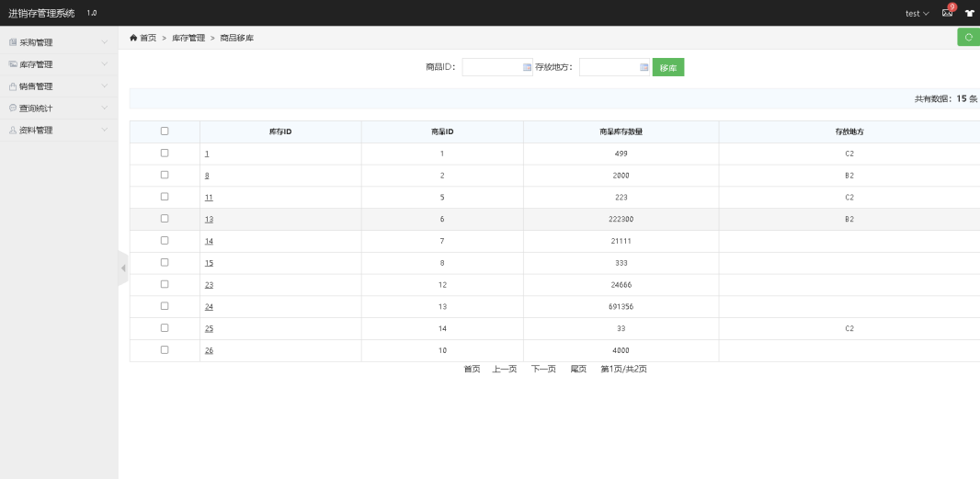Click the home icon in breadcrumb
This screenshot has height=479, width=980.
point(133,38)
